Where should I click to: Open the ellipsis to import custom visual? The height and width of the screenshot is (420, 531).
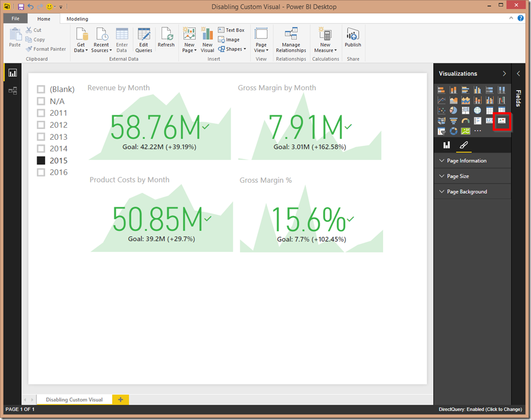(x=478, y=131)
